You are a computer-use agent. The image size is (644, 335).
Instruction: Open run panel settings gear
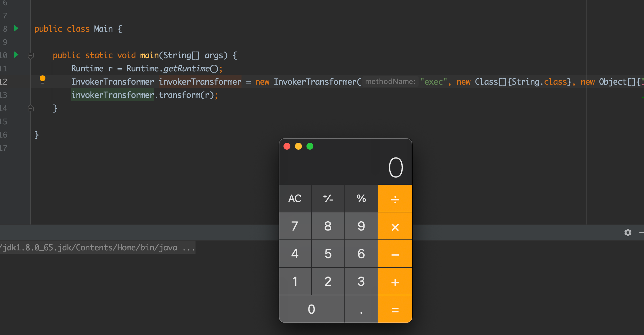pos(628,233)
